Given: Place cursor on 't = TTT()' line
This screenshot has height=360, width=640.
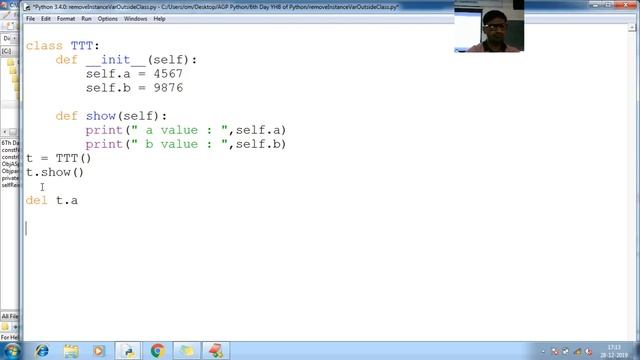Looking at the screenshot, I should point(58,158).
